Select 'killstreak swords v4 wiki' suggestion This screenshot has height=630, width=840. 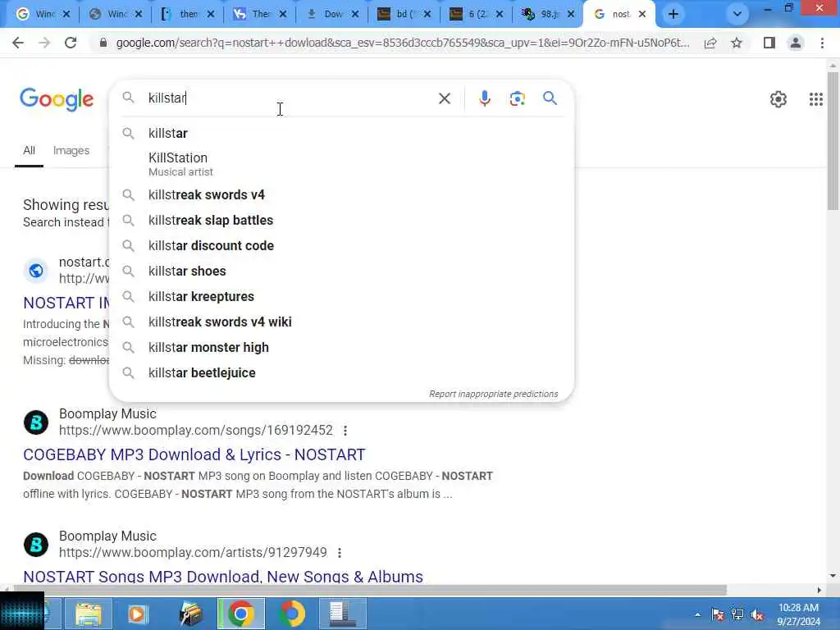341,322
